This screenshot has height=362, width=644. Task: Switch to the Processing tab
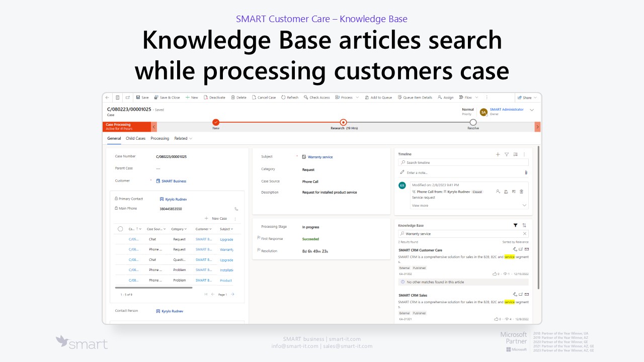160,138
